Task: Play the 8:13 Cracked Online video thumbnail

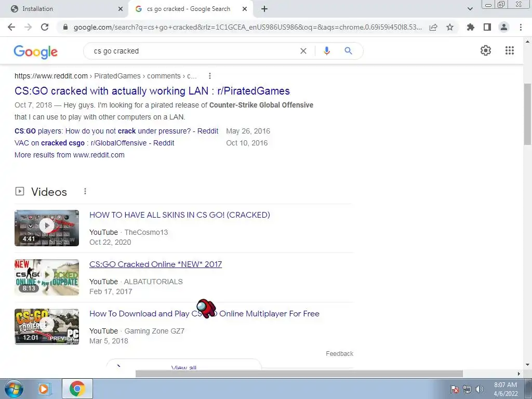Action: click(x=47, y=277)
